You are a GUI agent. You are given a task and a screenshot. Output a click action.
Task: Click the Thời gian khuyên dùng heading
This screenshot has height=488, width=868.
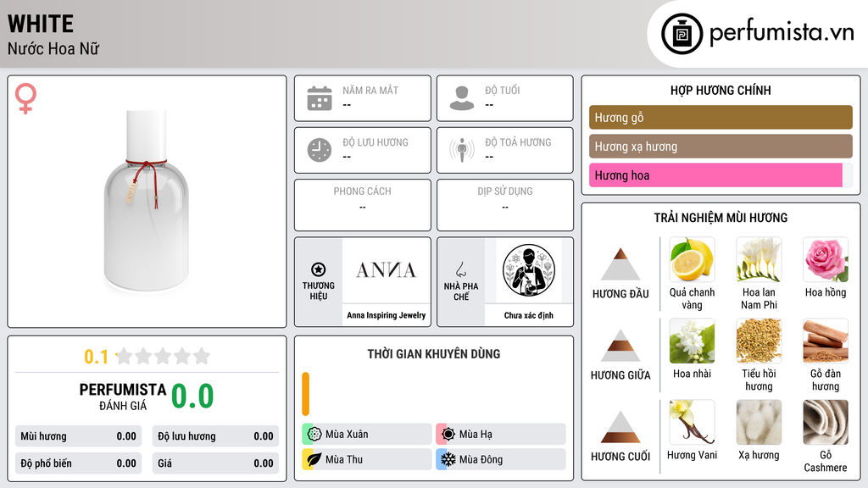[x=434, y=354]
